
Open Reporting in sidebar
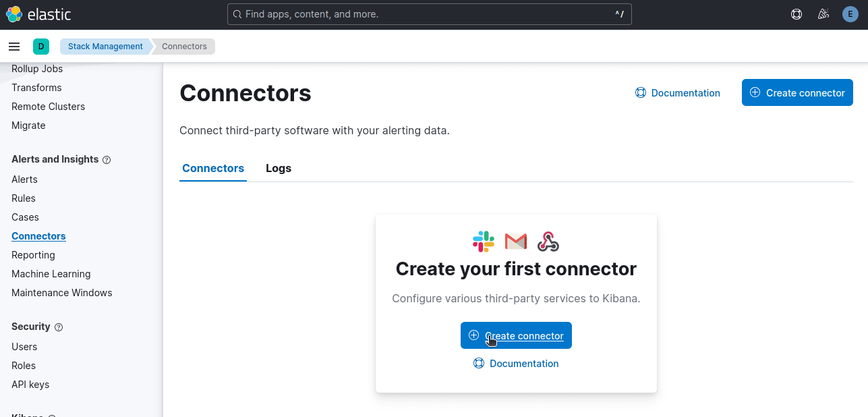pos(33,255)
